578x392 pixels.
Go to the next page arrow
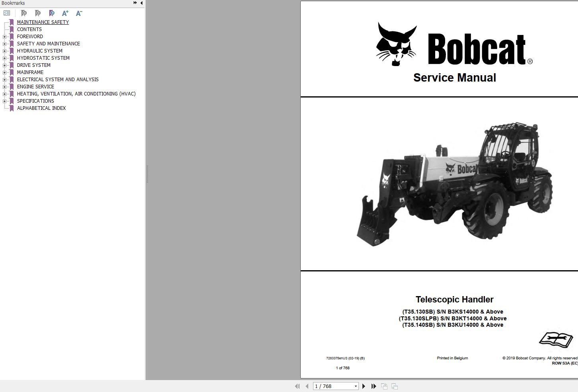[364, 386]
